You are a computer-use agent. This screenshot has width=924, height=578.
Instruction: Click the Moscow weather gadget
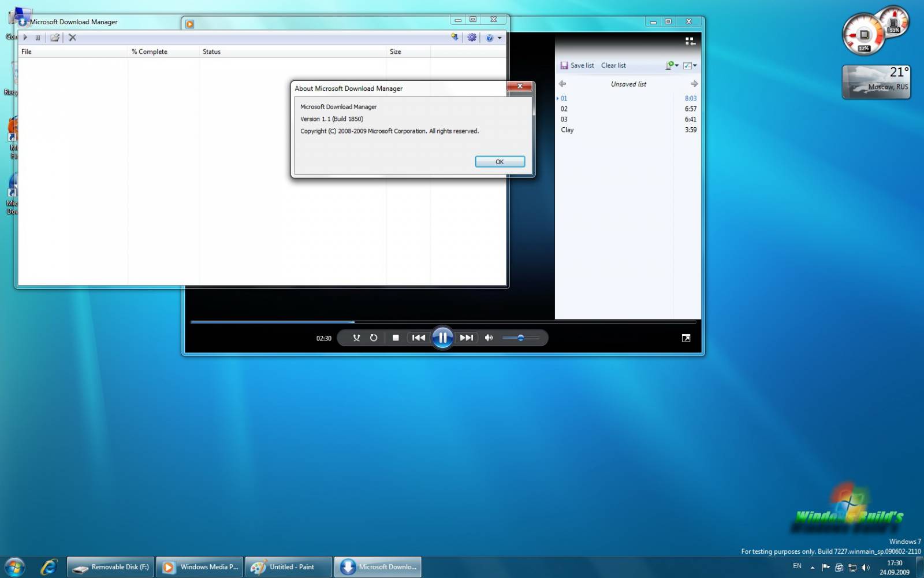(877, 81)
